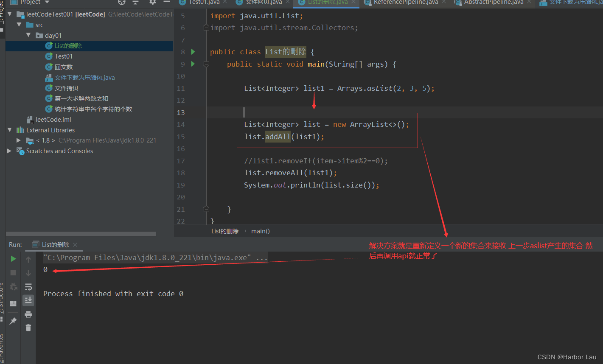This screenshot has height=364, width=603.
Task: Switch to 文件拷贝.java editor tab
Action: (x=264, y=2)
